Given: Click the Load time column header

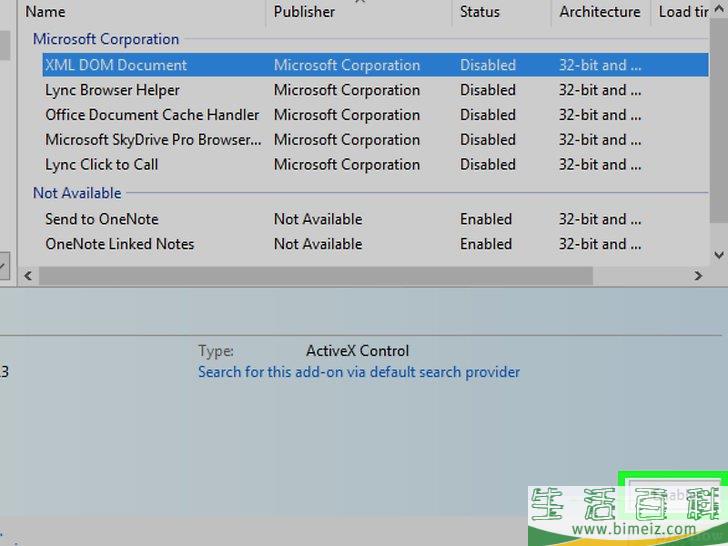Looking at the screenshot, I should pyautogui.click(x=680, y=12).
